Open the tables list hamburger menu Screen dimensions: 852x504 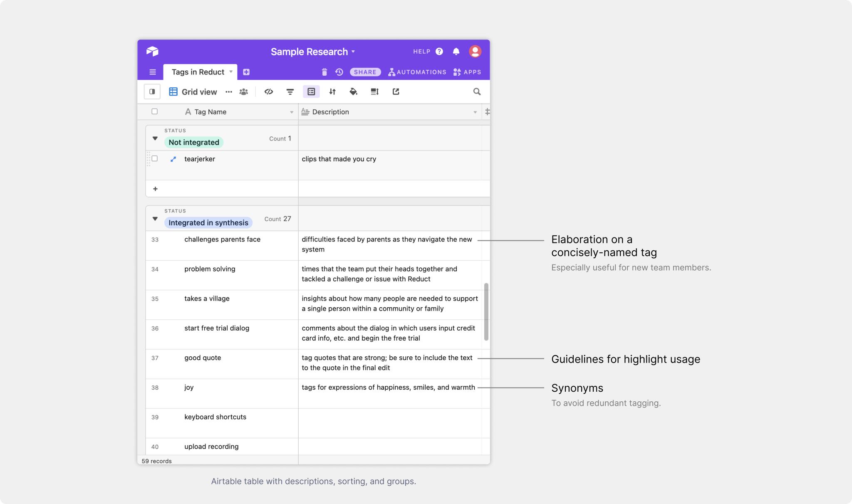tap(153, 72)
